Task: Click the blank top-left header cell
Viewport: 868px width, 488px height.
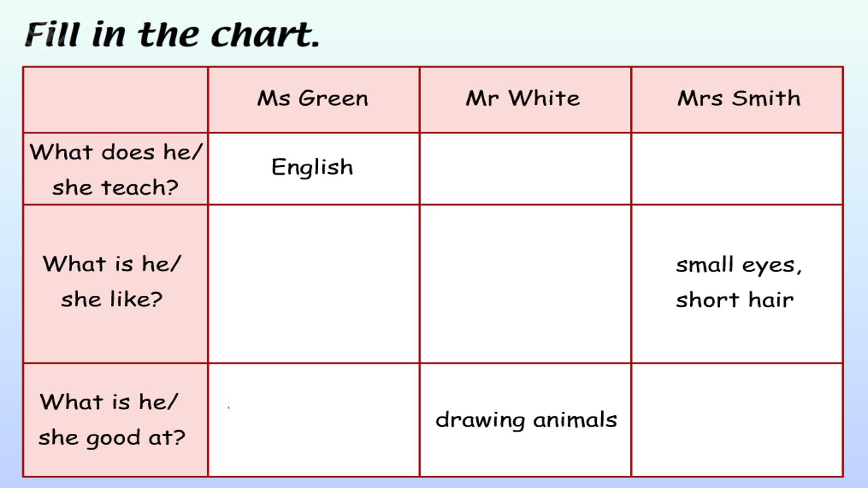Action: coord(116,100)
